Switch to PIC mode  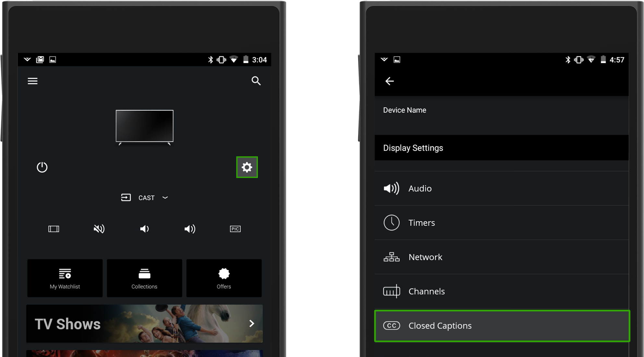(235, 229)
